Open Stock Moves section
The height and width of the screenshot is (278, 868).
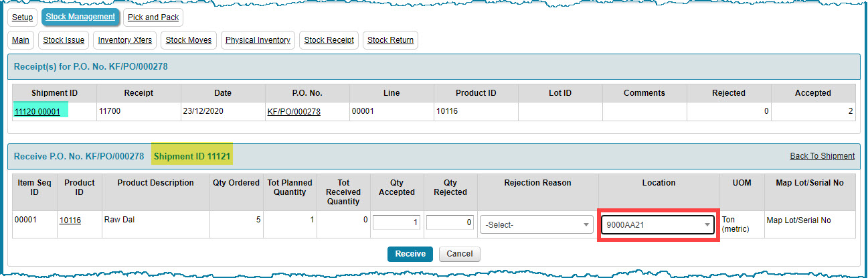point(189,40)
